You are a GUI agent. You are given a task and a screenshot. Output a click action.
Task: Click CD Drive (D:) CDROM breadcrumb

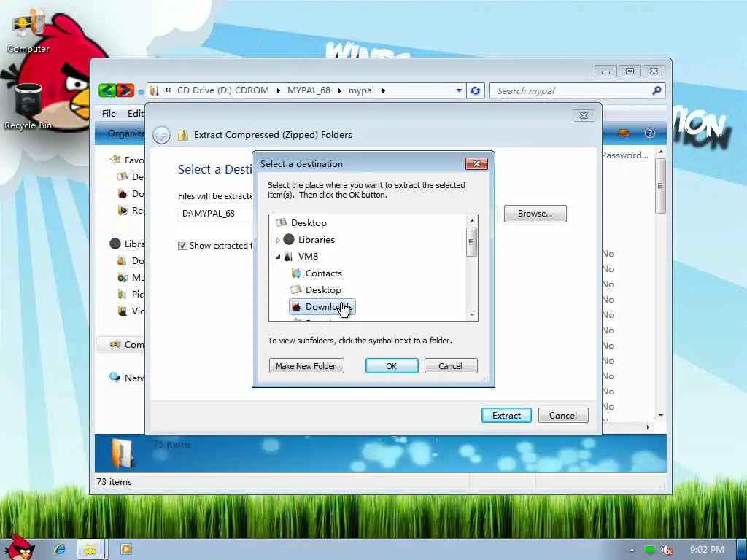223,90
